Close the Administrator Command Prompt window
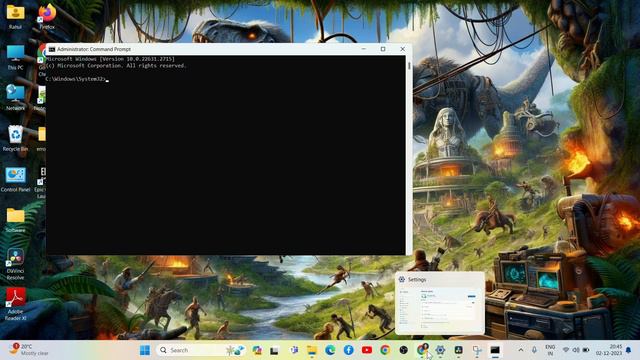 pyautogui.click(x=402, y=49)
